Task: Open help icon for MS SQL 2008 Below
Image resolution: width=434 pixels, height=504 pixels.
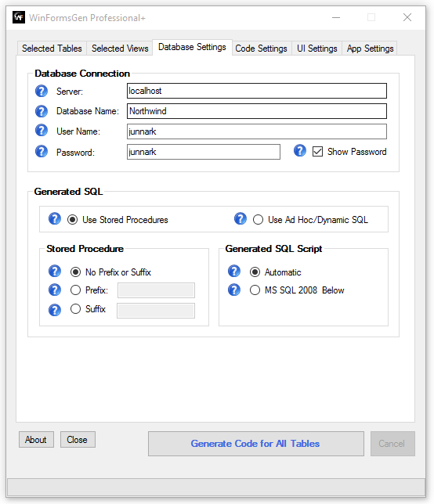Action: 234,290
